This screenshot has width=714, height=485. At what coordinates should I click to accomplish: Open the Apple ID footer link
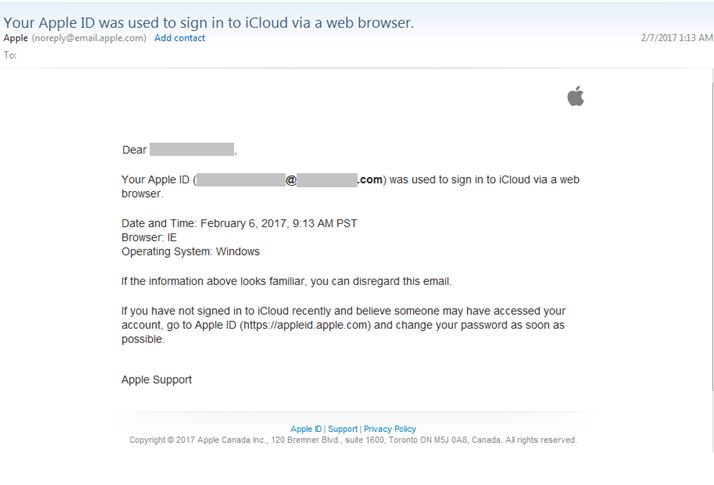pos(306,429)
